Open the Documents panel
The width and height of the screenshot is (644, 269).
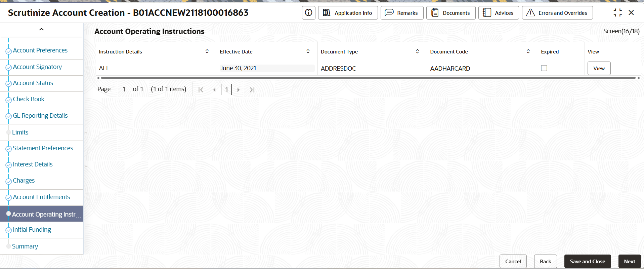pyautogui.click(x=451, y=13)
